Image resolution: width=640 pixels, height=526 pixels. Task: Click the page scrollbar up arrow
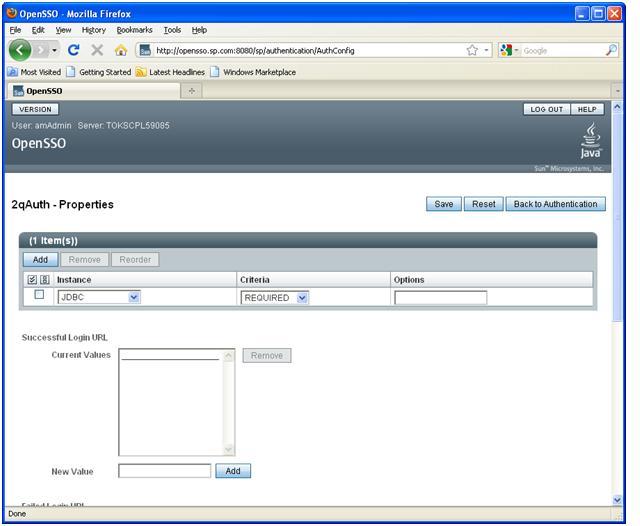click(617, 107)
